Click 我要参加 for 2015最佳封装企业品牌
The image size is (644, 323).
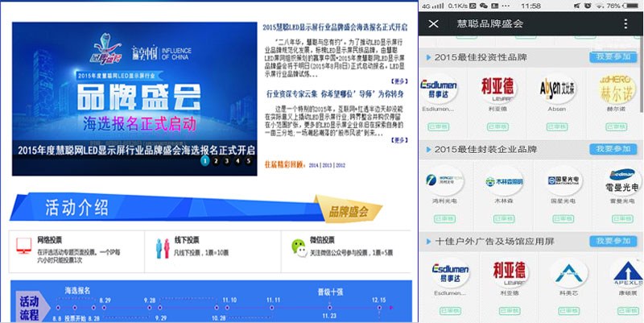613,149
